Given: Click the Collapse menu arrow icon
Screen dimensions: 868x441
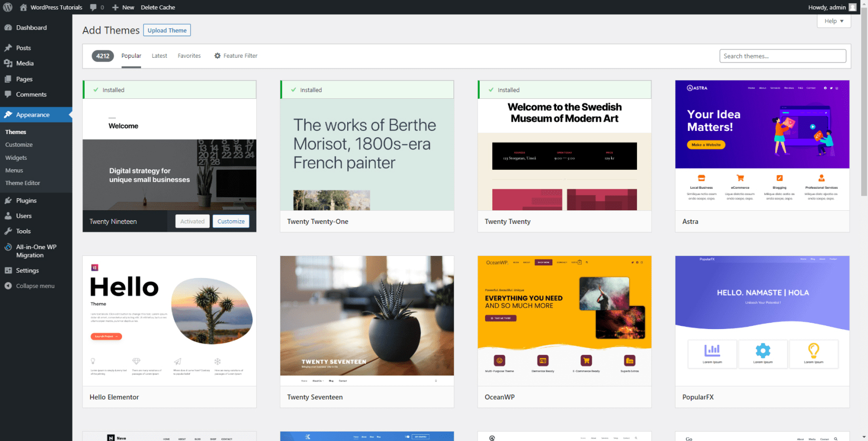Looking at the screenshot, I should pyautogui.click(x=8, y=286).
